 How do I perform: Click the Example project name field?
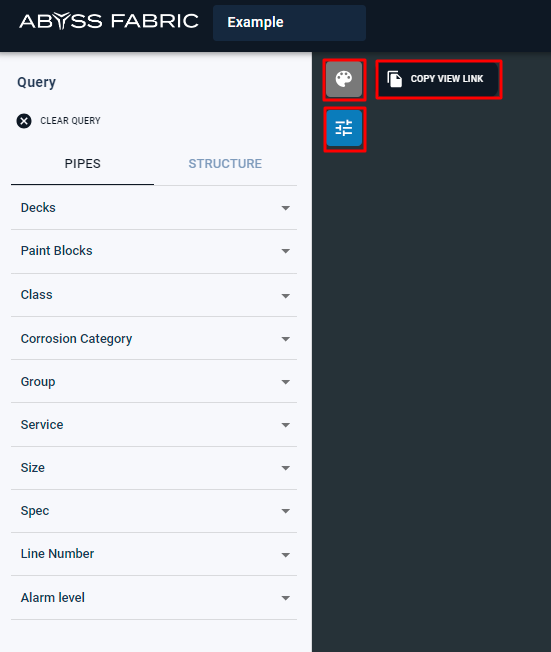click(x=289, y=22)
